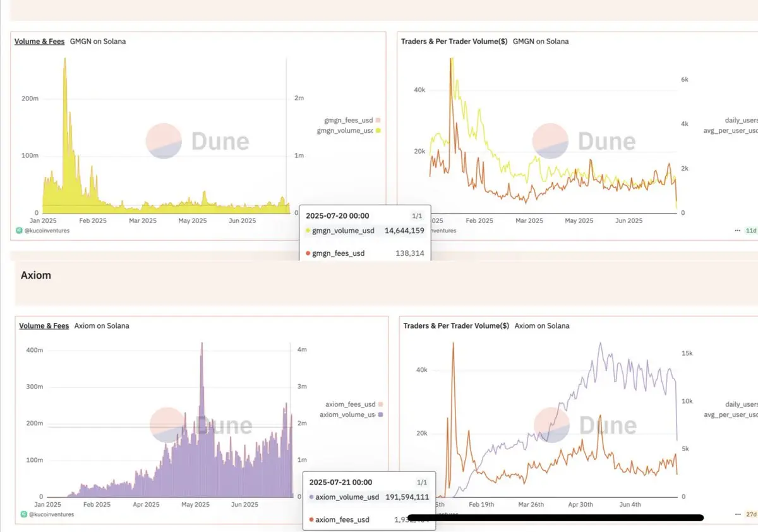Image resolution: width=758 pixels, height=532 pixels.
Task: Open @kucoinventures author link under GMGN volume chart
Action: click(47, 231)
